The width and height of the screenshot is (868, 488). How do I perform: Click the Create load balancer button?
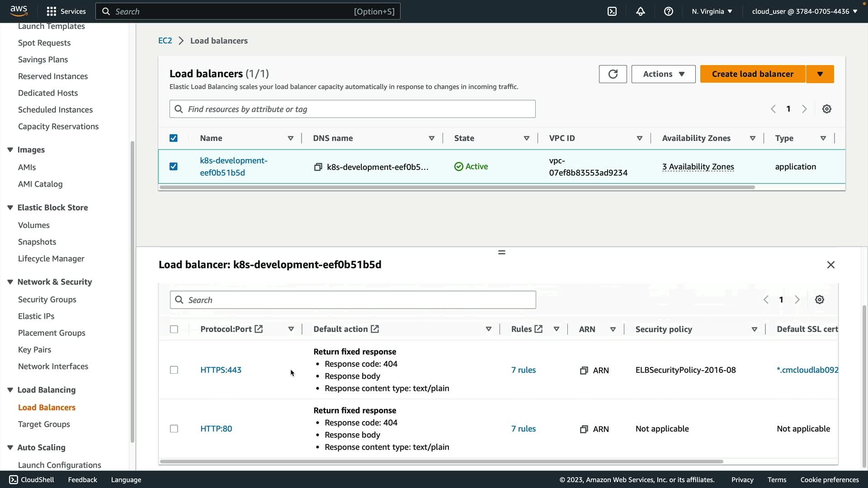752,74
